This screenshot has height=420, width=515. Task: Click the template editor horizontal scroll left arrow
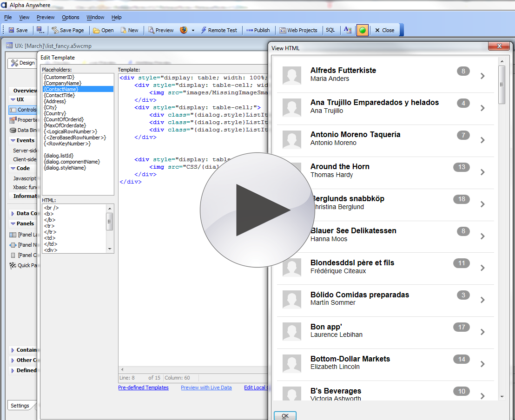tap(122, 369)
